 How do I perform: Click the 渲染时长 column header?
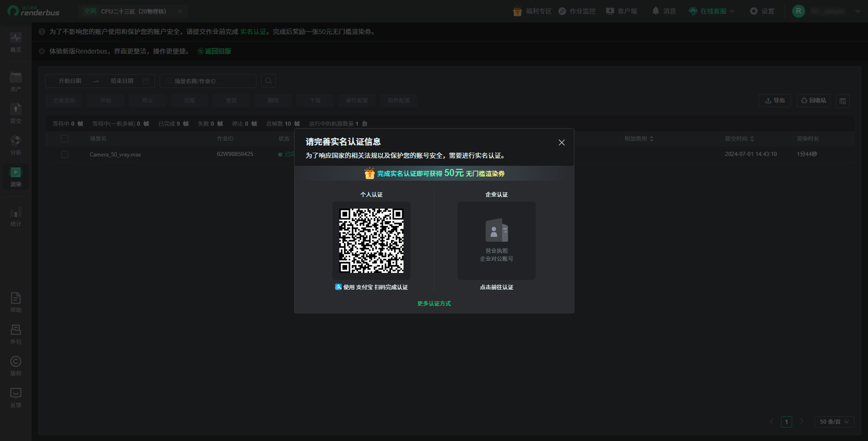[x=808, y=139]
